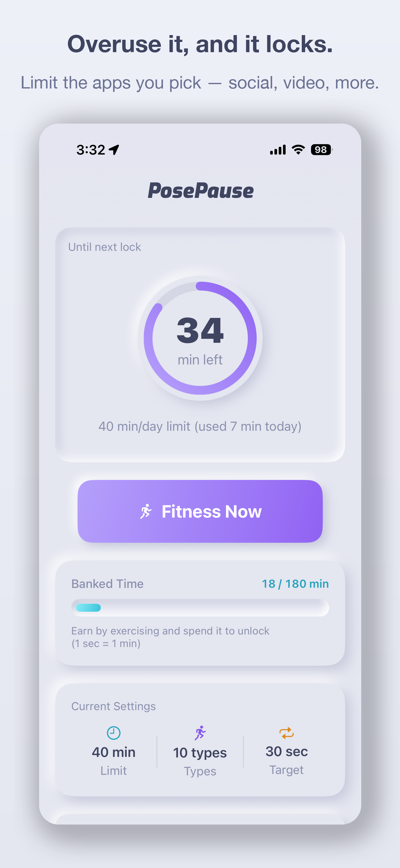Screen dimensions: 400x868
Task: Tap the clock icon above 40 min
Action: (x=113, y=733)
